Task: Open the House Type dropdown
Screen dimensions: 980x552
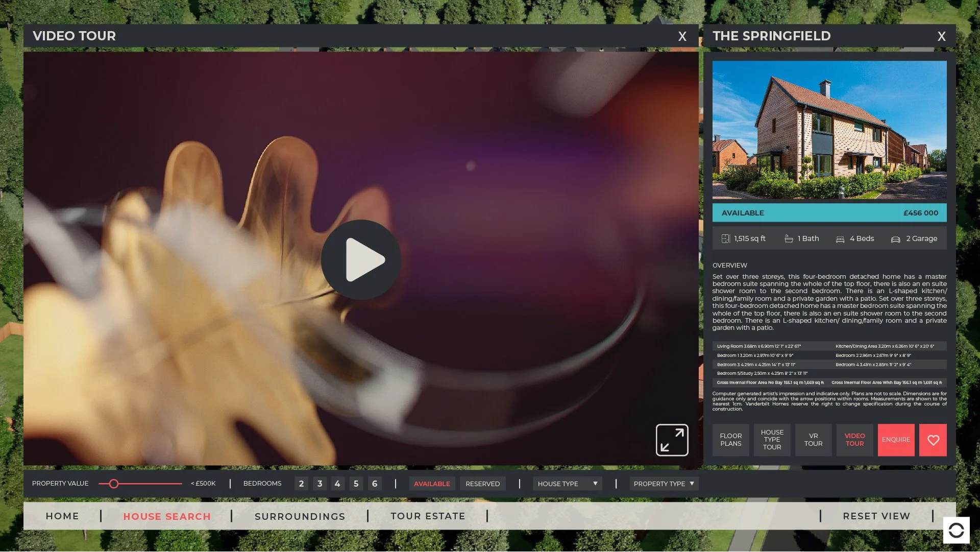Action: [567, 484]
